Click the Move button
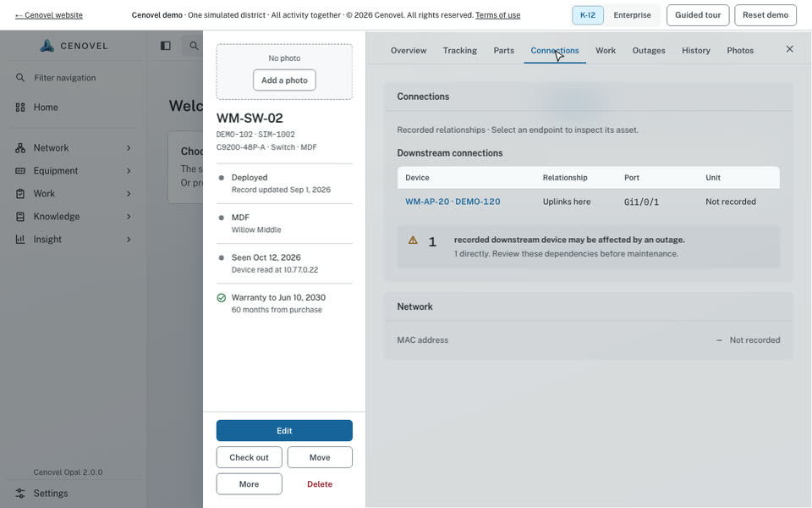The width and height of the screenshot is (812, 508). pyautogui.click(x=320, y=457)
